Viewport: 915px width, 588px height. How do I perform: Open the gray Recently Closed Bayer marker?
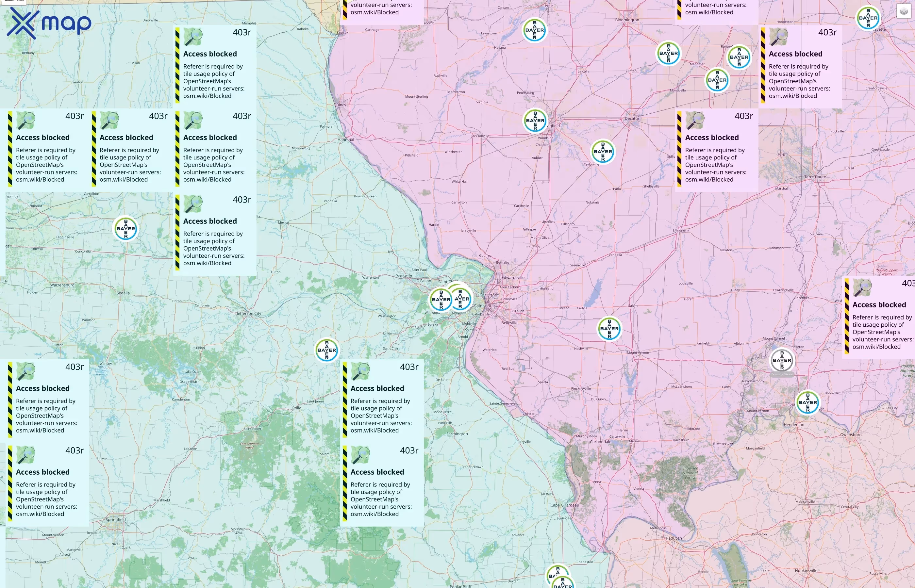(x=782, y=360)
